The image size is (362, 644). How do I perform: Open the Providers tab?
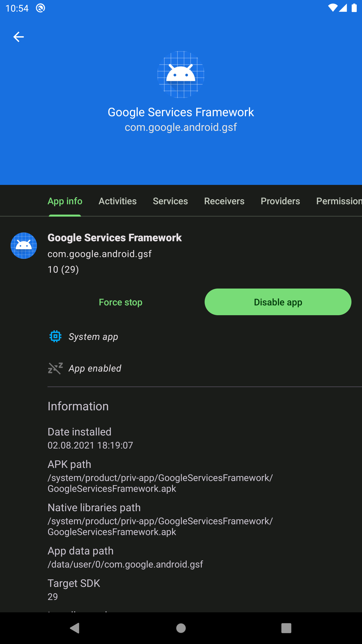[280, 201]
